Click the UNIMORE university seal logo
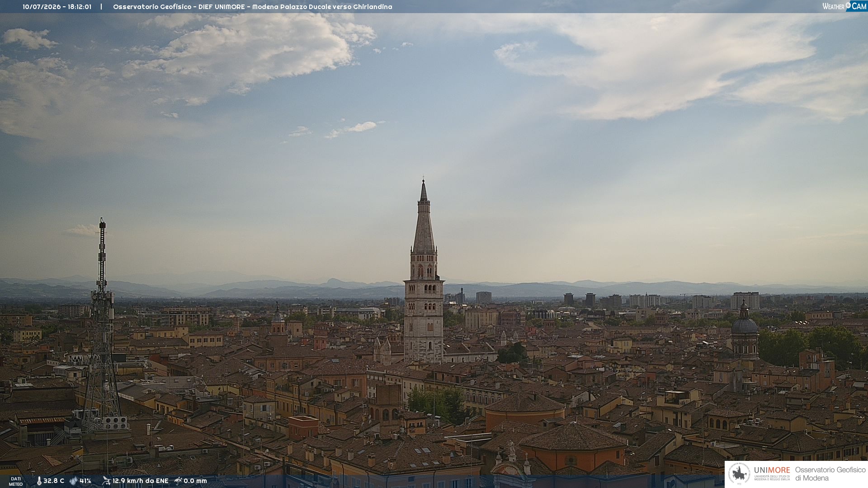 (739, 474)
